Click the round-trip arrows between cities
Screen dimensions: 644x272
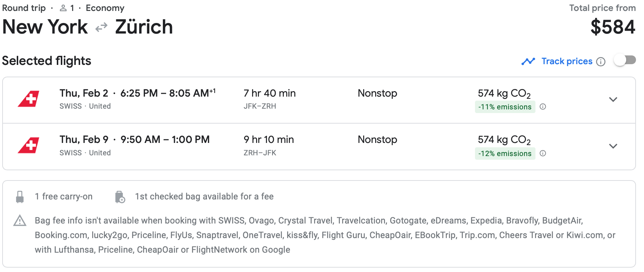pyautogui.click(x=101, y=27)
